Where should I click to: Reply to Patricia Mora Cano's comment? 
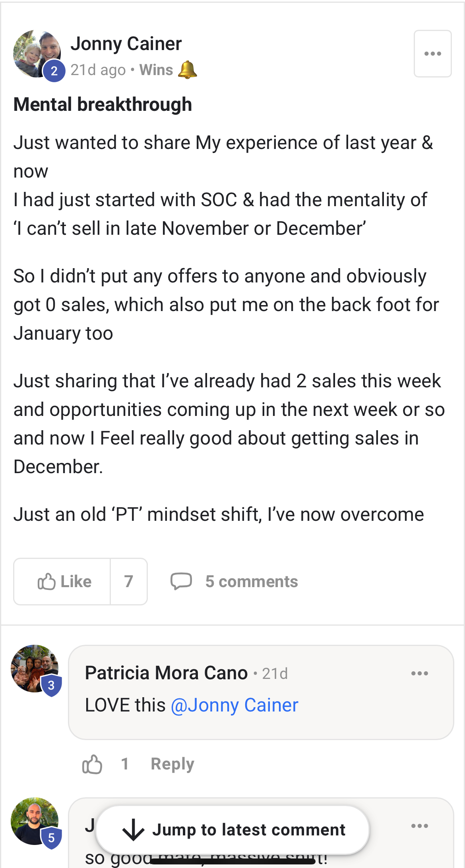click(172, 764)
